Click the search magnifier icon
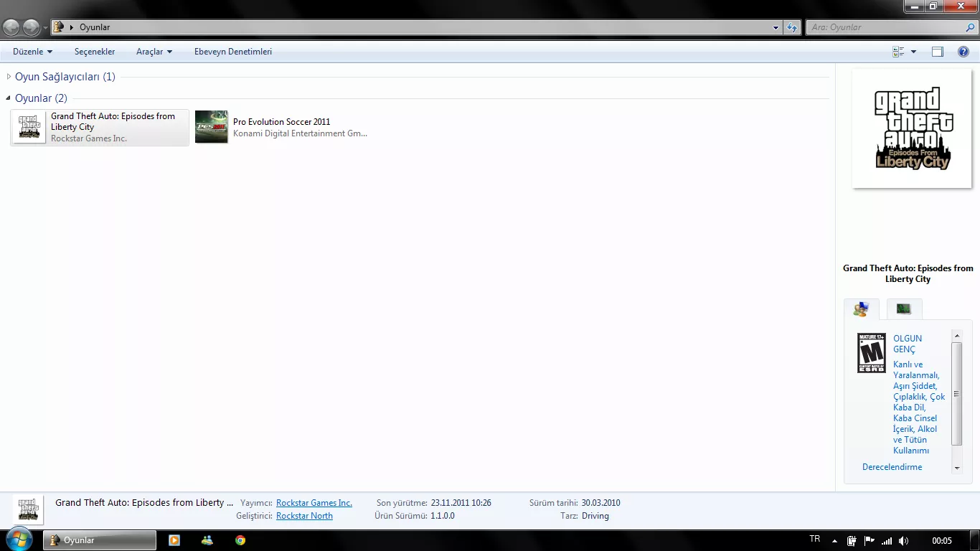The width and height of the screenshot is (980, 551). click(x=971, y=27)
